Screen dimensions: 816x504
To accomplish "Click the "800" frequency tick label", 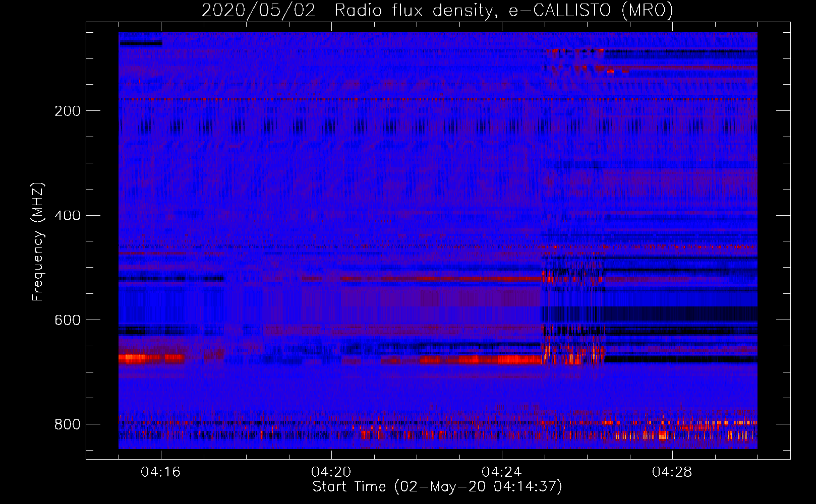I will [x=68, y=424].
